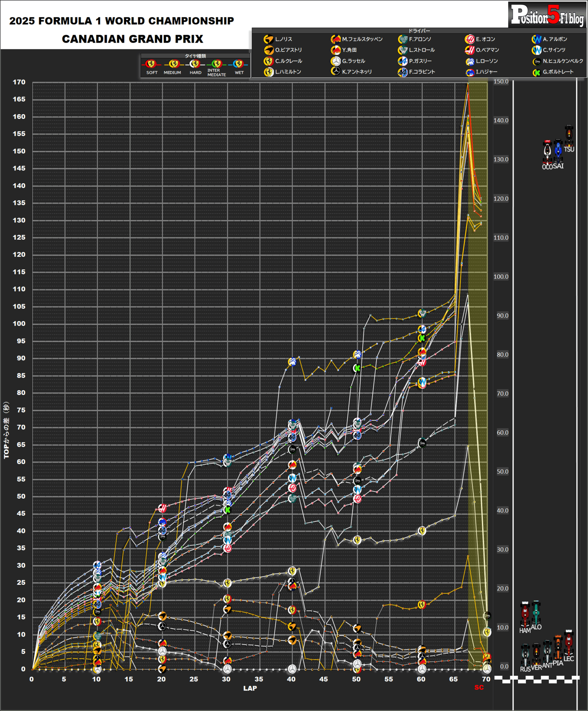
Task: Click the Ferrari marker near 29 seconds at lap 40
Action: point(292,571)
